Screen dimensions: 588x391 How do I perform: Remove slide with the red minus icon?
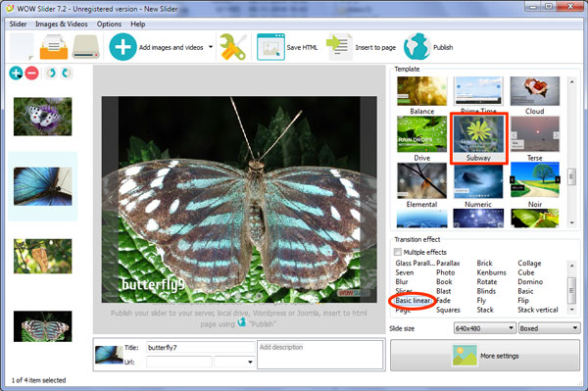click(x=31, y=73)
